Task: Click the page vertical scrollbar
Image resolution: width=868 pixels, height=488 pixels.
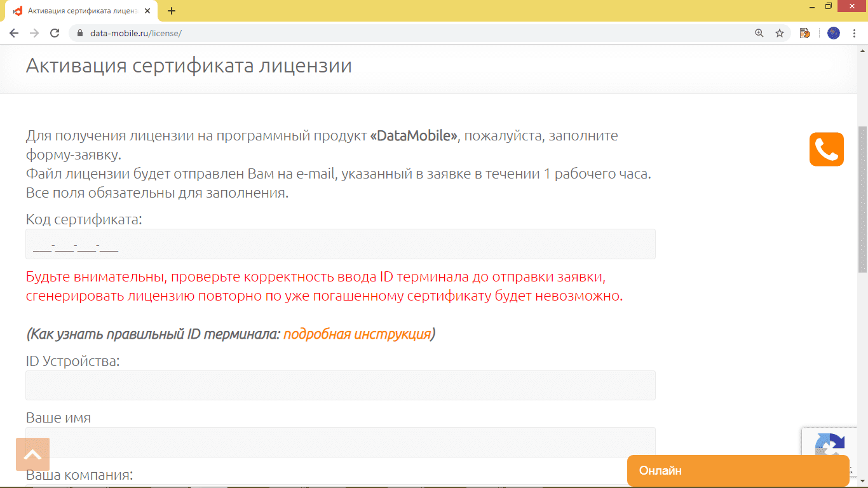Action: (x=862, y=200)
